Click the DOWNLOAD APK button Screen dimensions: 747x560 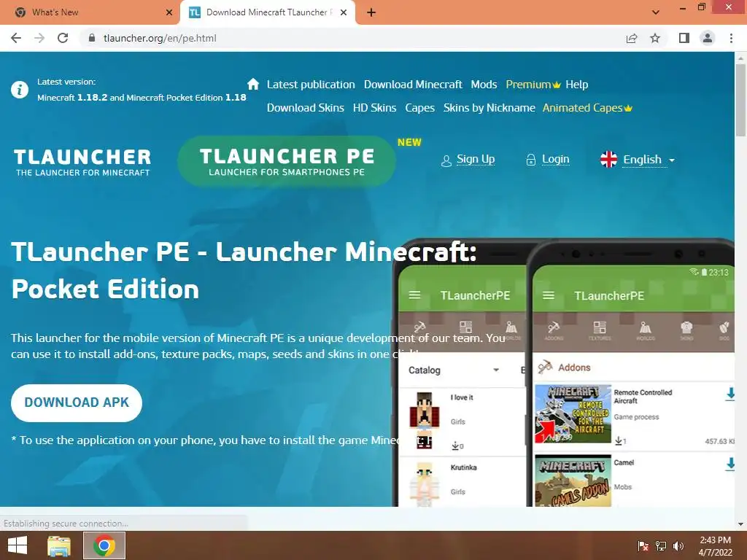(x=77, y=402)
